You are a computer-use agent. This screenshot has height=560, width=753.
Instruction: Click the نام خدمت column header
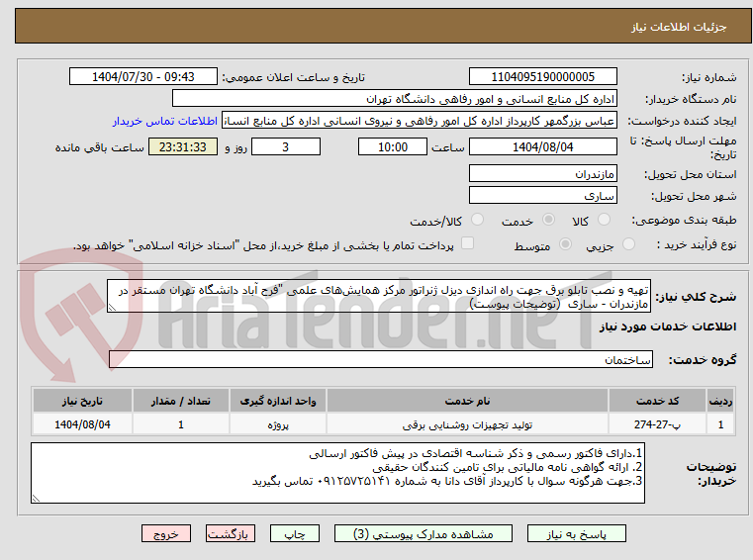(x=467, y=401)
